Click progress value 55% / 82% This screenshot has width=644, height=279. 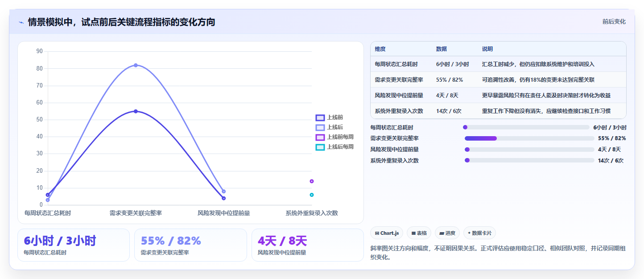pyautogui.click(x=612, y=138)
